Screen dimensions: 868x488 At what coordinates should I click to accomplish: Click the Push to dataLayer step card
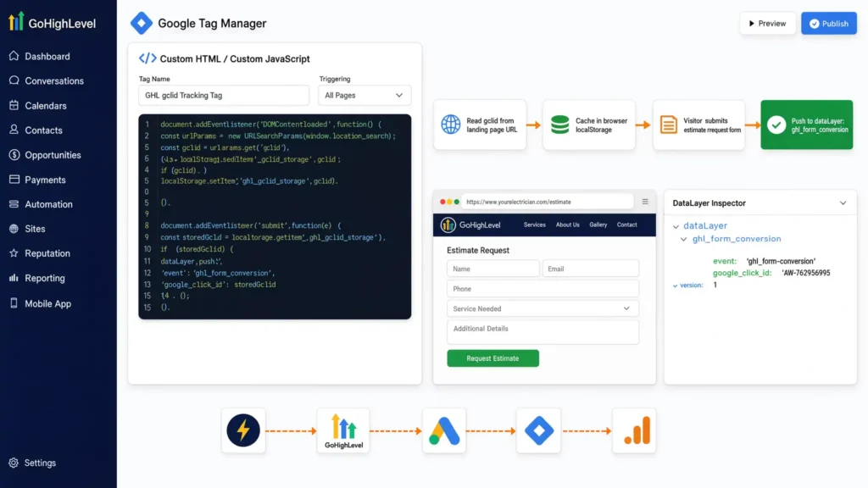tap(807, 125)
